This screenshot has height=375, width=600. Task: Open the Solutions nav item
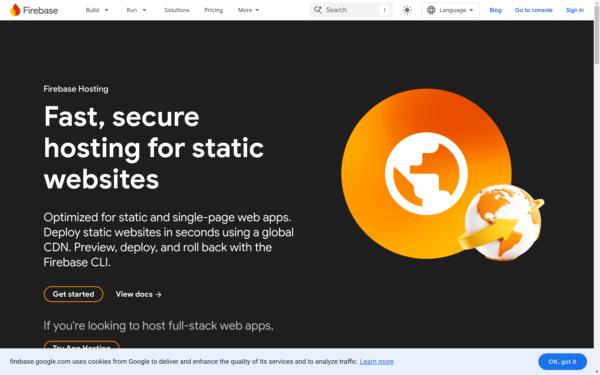[176, 10]
